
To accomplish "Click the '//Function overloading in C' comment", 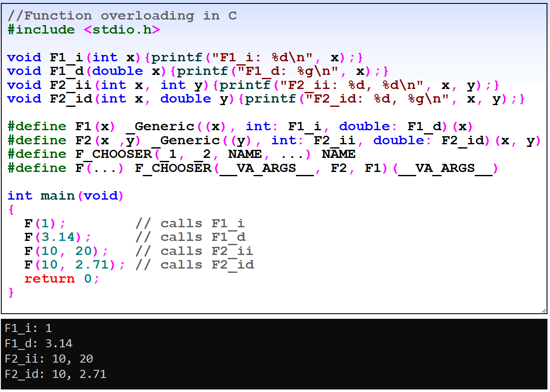I will click(122, 16).
